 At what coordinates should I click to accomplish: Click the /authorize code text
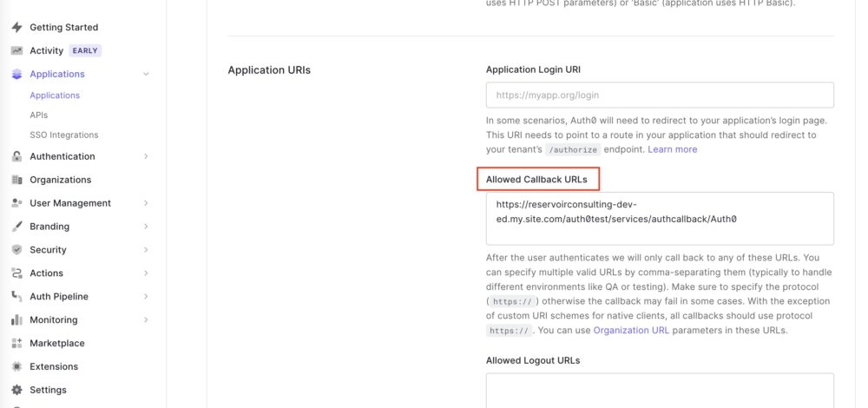click(x=572, y=149)
